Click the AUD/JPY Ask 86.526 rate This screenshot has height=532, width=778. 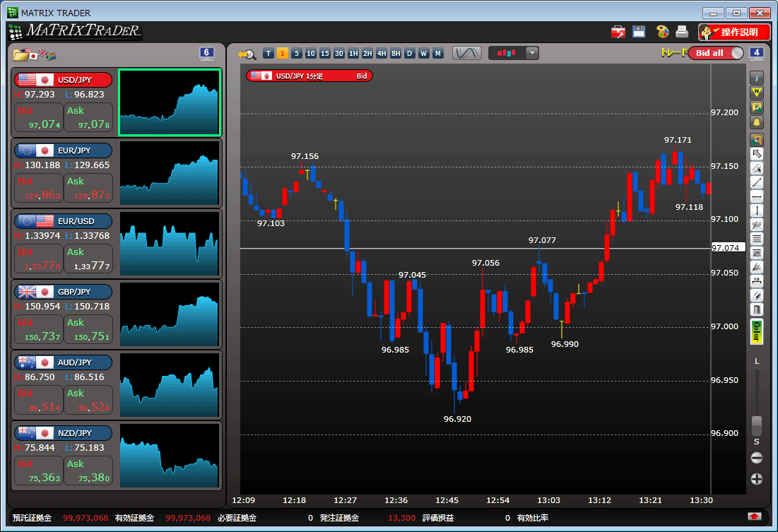pos(88,400)
